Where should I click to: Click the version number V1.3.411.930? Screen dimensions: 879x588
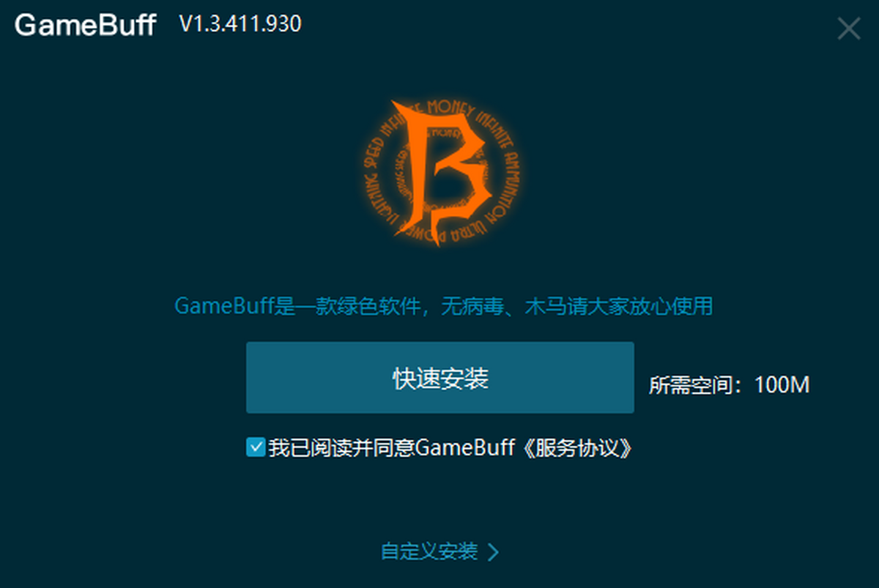[240, 24]
